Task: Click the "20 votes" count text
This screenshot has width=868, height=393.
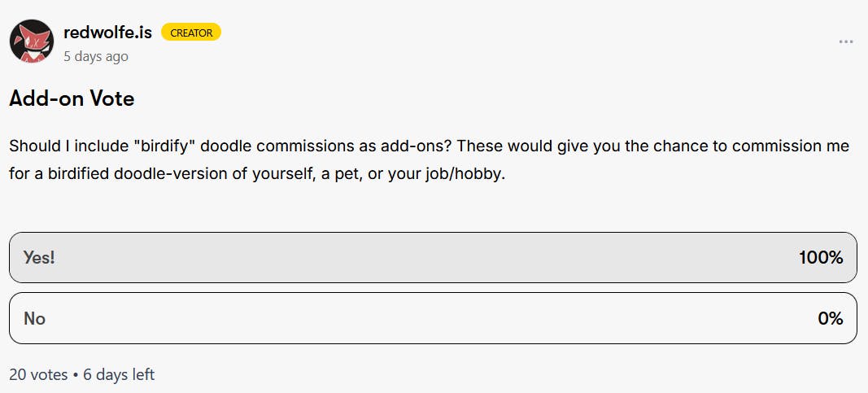Action: pos(38,374)
